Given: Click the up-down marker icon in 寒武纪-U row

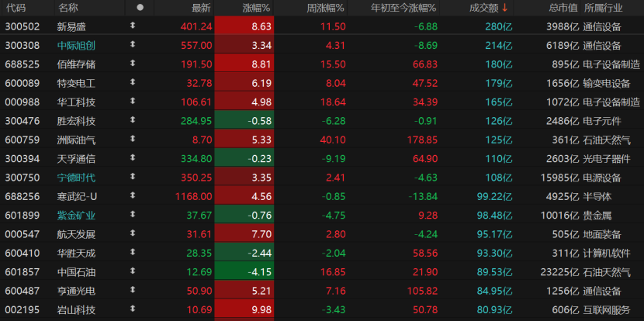Looking at the screenshot, I should point(132,196).
